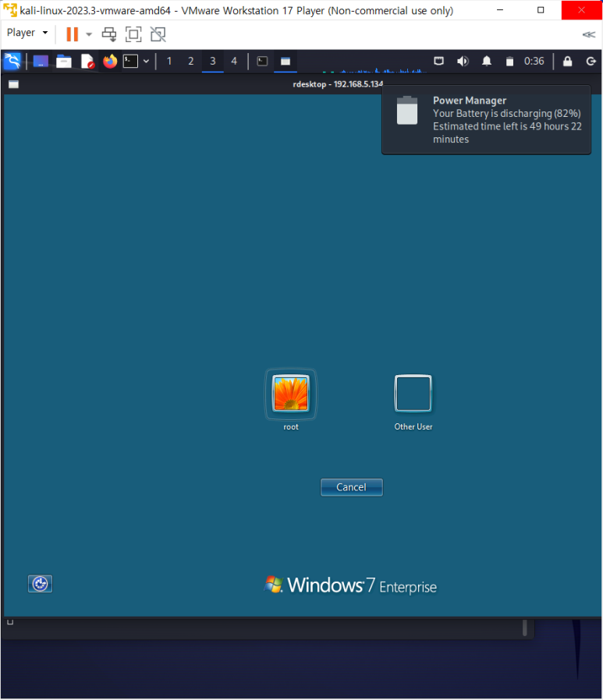Open the battery power manager icon
The width and height of the screenshot is (603, 700).
509,61
